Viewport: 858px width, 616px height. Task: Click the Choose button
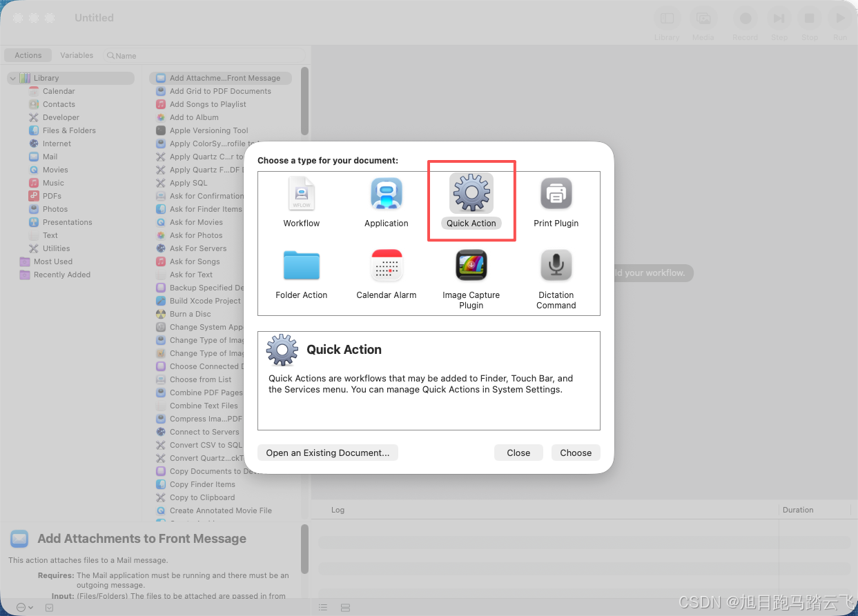(x=576, y=453)
